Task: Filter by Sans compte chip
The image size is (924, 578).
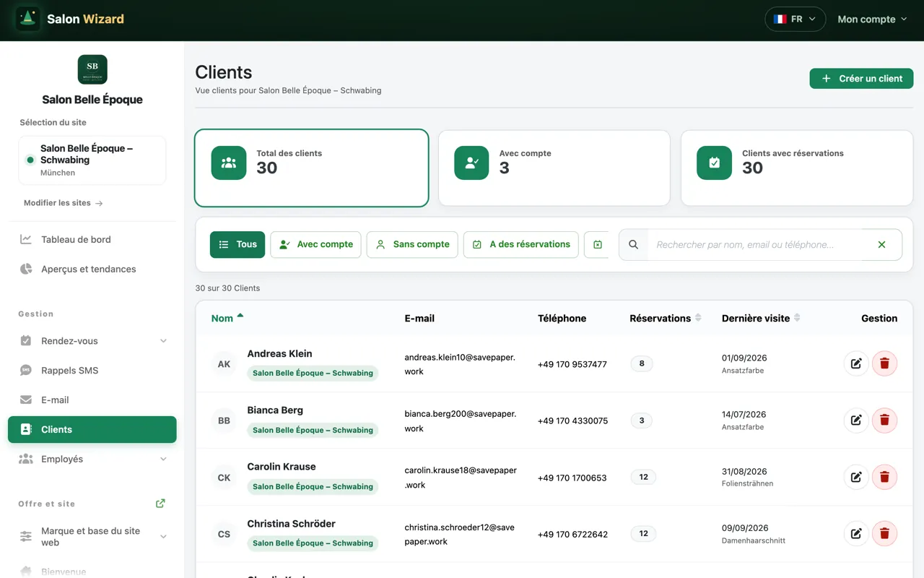Action: tap(412, 244)
